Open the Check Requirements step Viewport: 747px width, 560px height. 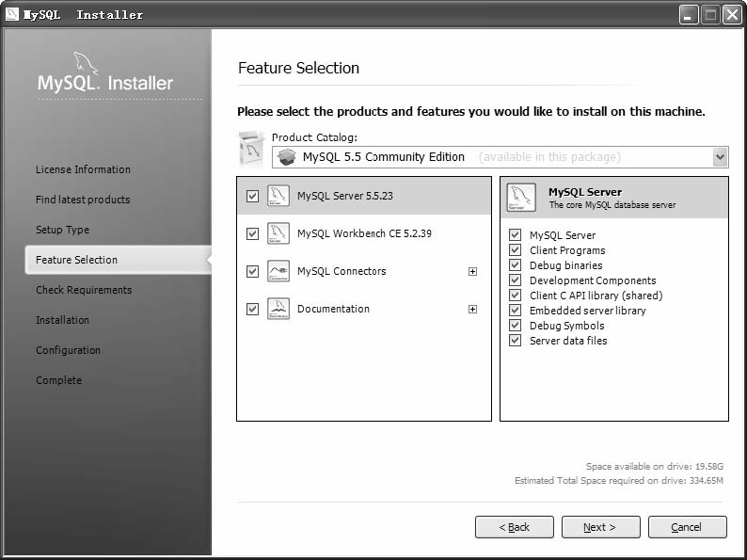[x=84, y=290]
